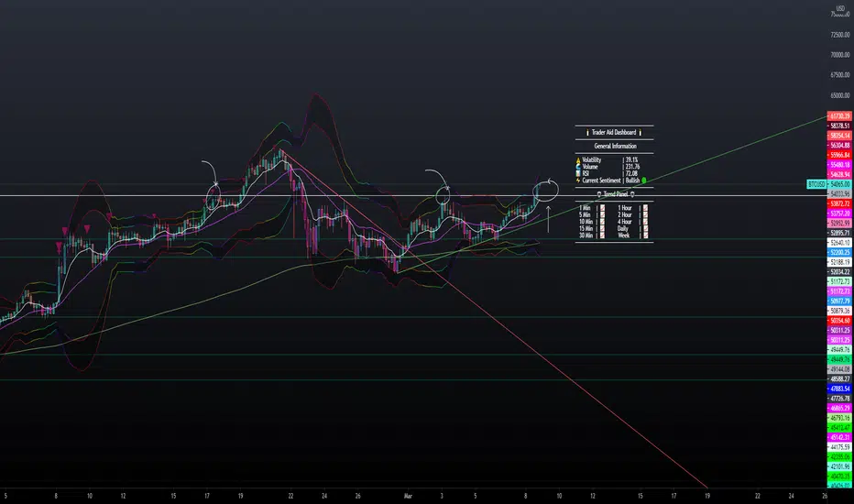Select the RSI value 72.08
This screenshot has height=504, width=854.
coord(631,173)
